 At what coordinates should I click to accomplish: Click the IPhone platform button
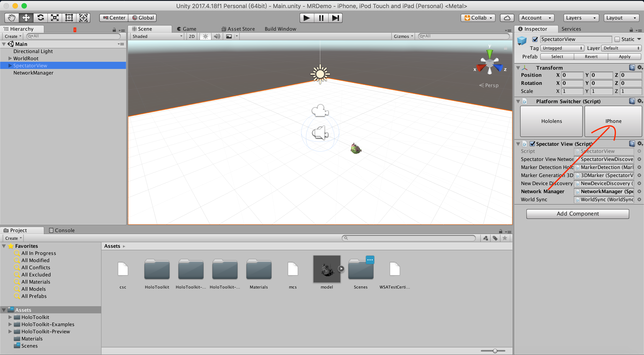(x=613, y=121)
